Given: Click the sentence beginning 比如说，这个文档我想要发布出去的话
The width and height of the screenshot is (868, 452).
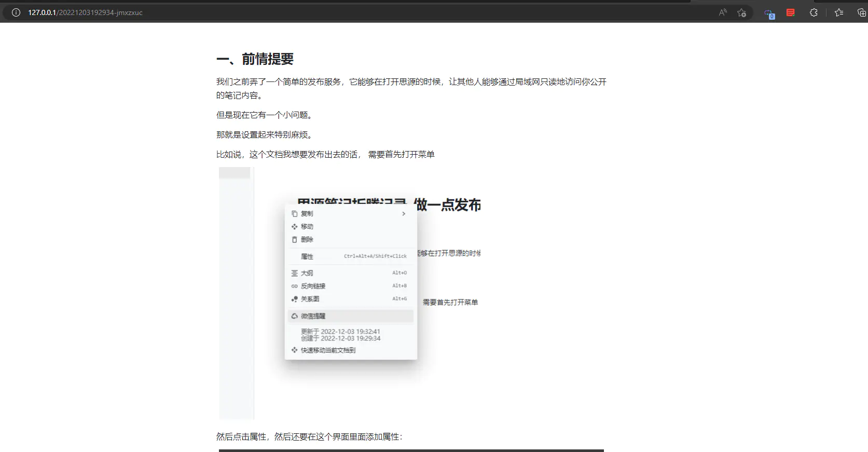Looking at the screenshot, I should [325, 155].
